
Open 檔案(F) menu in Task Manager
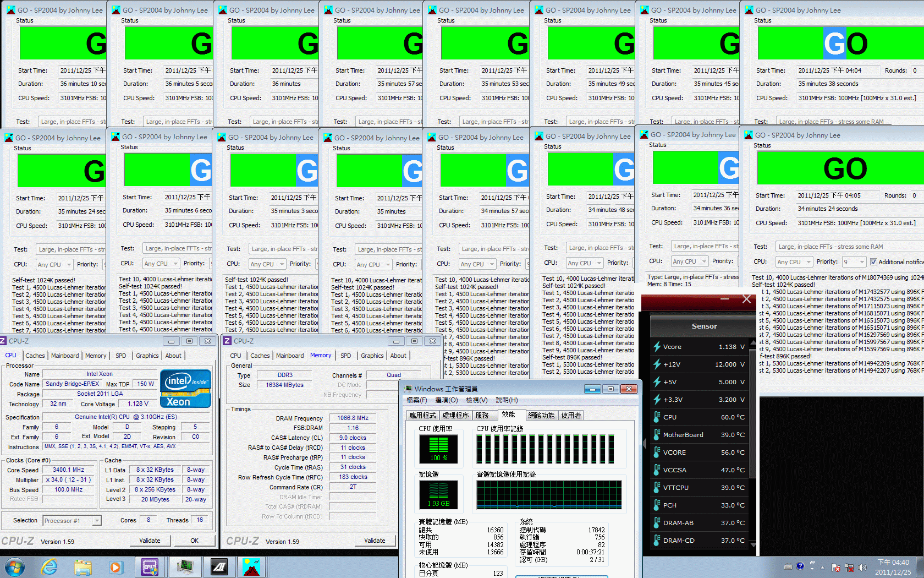pos(417,400)
